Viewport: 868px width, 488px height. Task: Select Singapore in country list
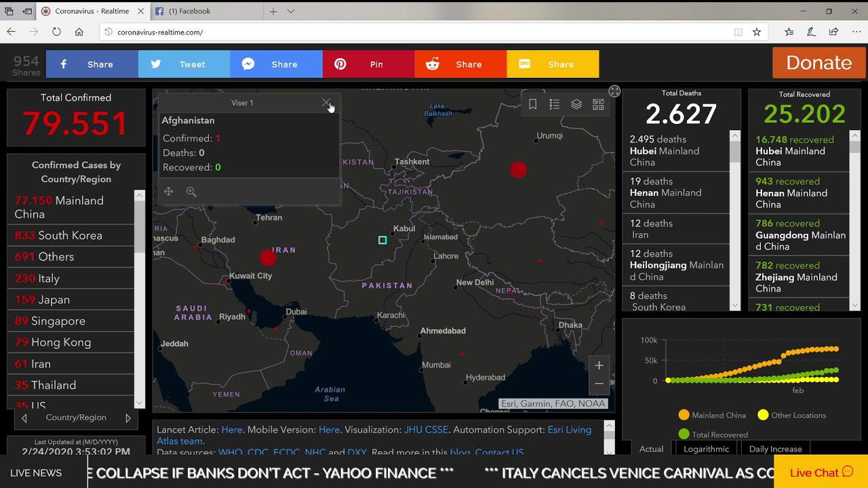point(71,321)
